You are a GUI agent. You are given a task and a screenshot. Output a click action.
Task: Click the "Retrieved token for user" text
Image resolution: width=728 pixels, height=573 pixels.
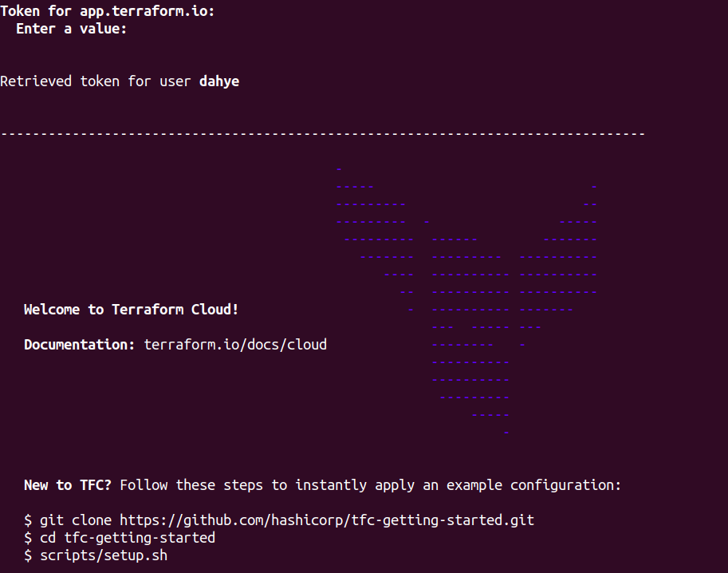point(95,81)
